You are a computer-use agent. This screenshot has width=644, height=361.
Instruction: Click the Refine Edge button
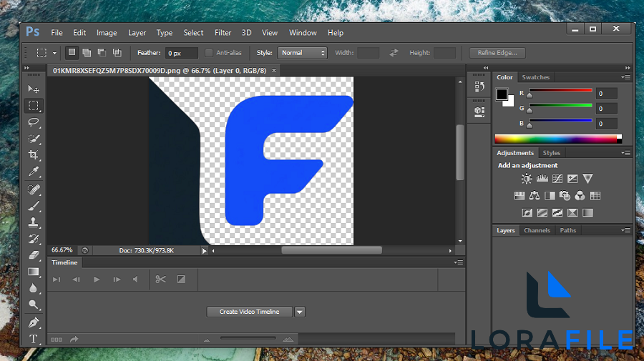click(x=497, y=53)
